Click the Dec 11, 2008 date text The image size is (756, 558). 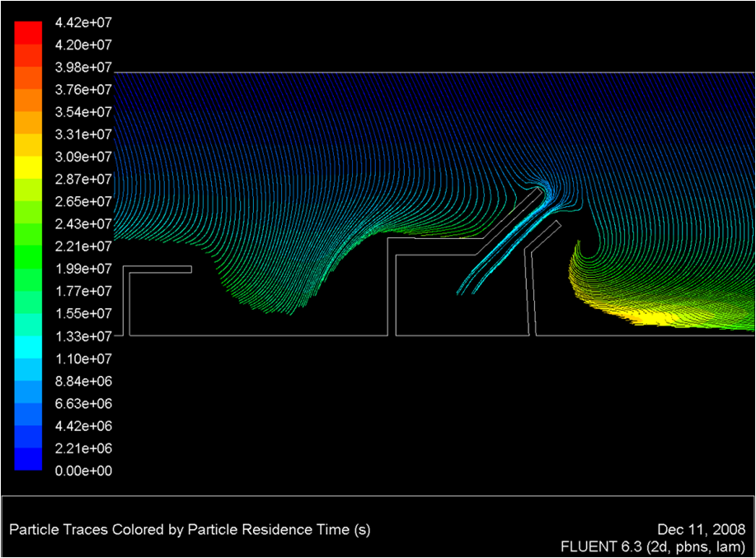coord(701,530)
